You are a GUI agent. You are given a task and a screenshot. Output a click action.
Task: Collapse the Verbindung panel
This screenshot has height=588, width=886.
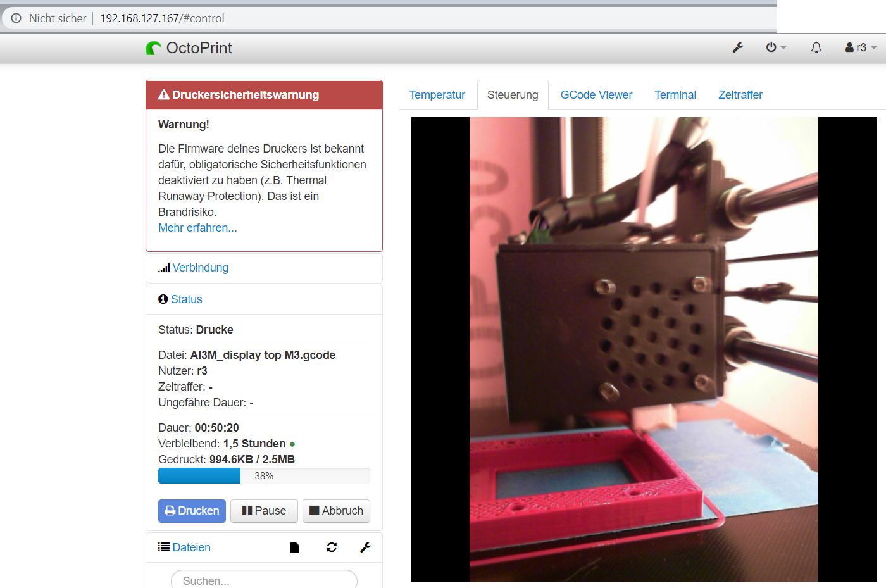click(200, 267)
